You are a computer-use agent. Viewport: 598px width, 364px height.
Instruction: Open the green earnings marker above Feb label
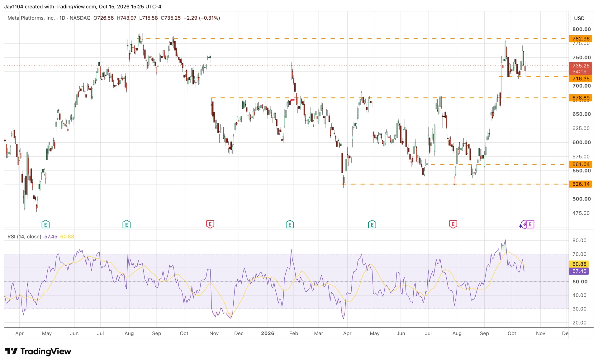[290, 224]
